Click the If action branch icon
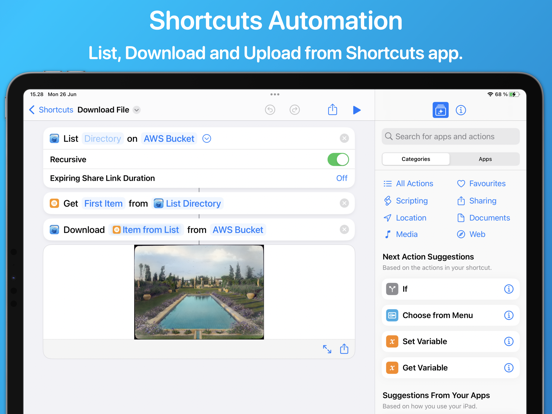Screen dimensions: 552x414 392,289
